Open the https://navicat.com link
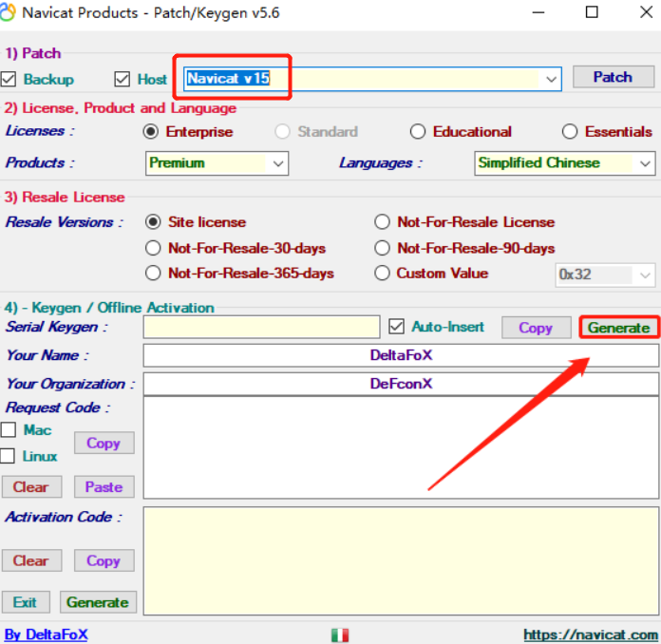This screenshot has width=661, height=644. pyautogui.click(x=590, y=635)
